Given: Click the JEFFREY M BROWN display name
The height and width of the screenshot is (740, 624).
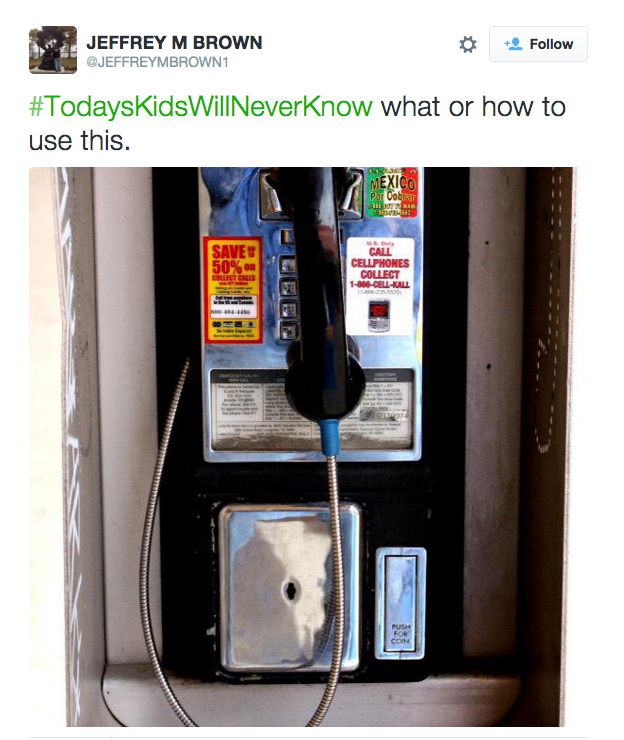Looking at the screenshot, I should 174,42.
